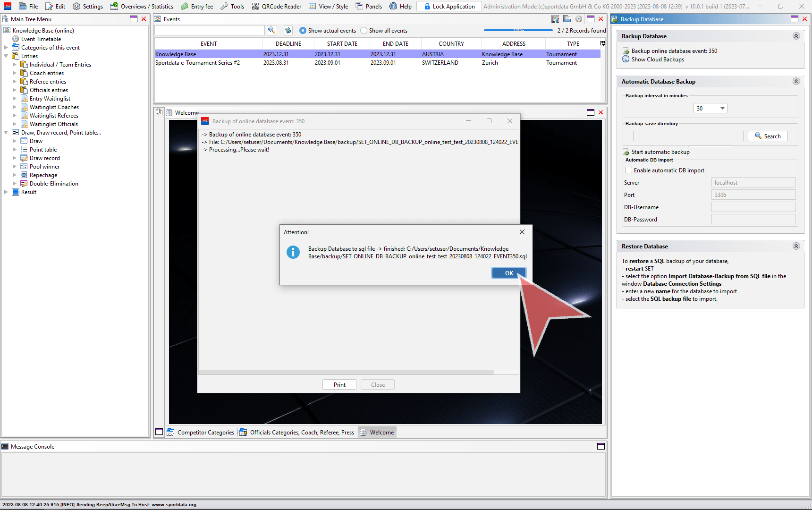Image resolution: width=812 pixels, height=510 pixels.
Task: Click the Print button in backup window
Action: pos(339,384)
